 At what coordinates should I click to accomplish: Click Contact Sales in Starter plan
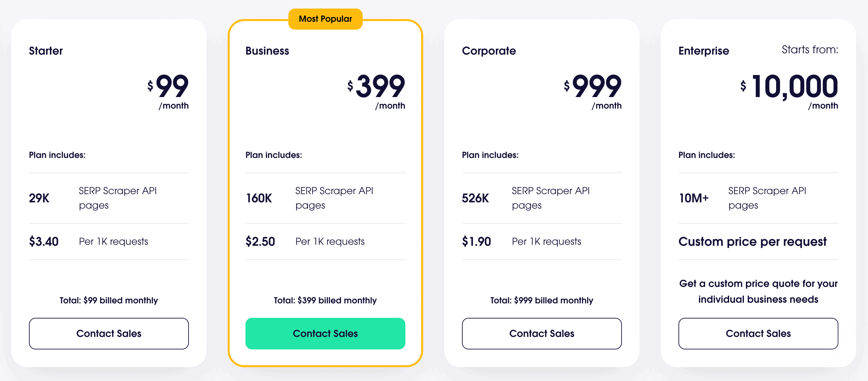tap(109, 333)
